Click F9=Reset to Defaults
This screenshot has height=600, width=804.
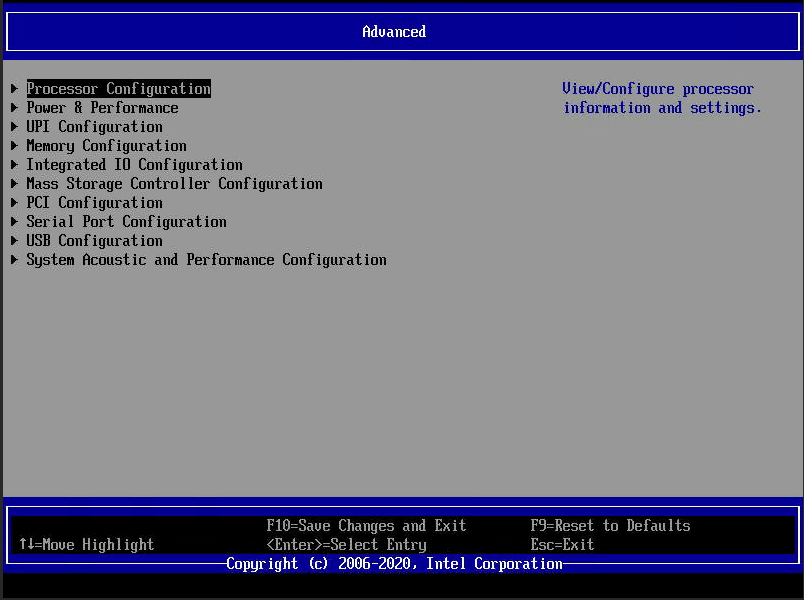611,525
